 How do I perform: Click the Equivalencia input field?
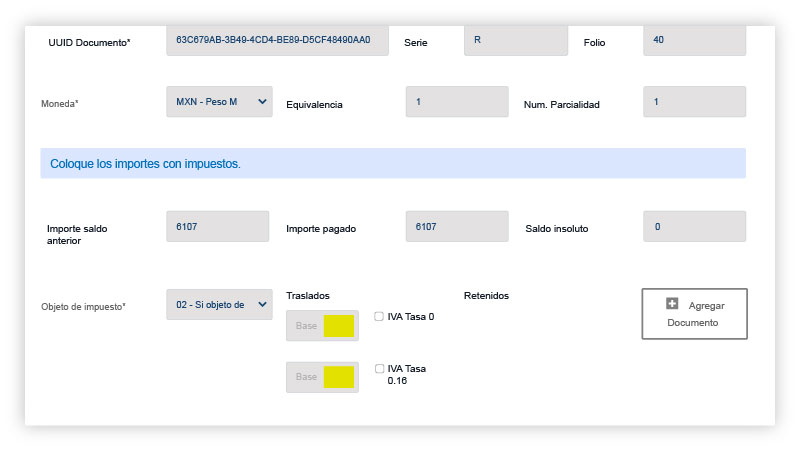point(457,102)
